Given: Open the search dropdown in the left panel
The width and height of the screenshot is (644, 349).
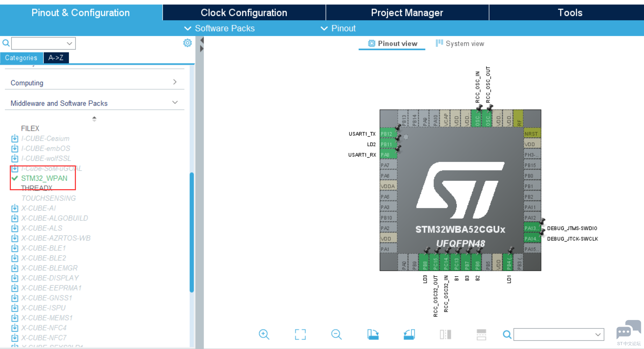Looking at the screenshot, I should pos(69,43).
